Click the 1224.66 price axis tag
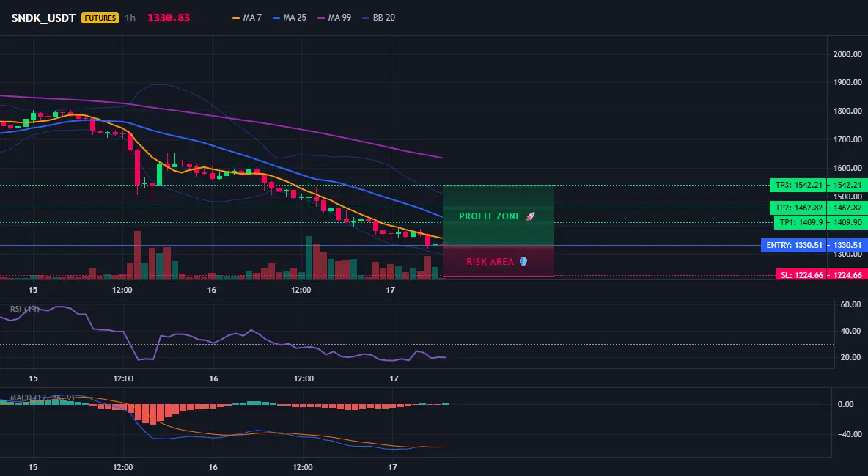868x476 pixels. 847,275
